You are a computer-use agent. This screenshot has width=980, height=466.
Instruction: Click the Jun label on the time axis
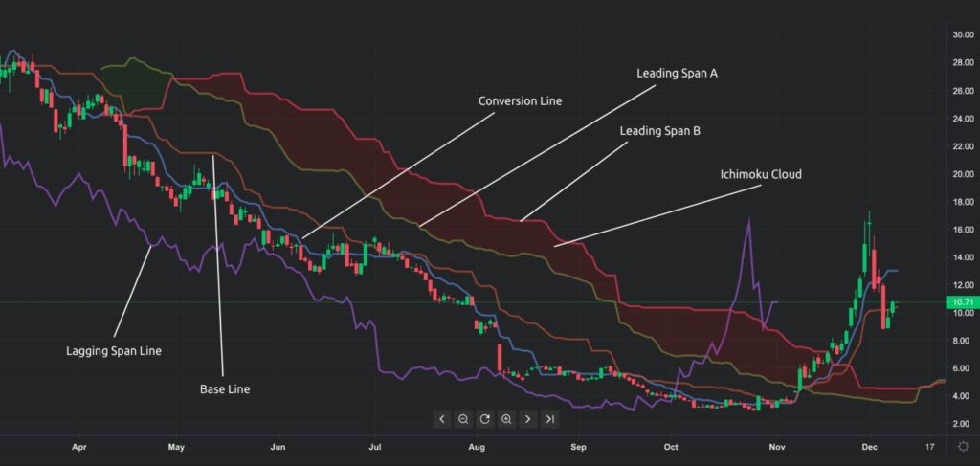[278, 447]
